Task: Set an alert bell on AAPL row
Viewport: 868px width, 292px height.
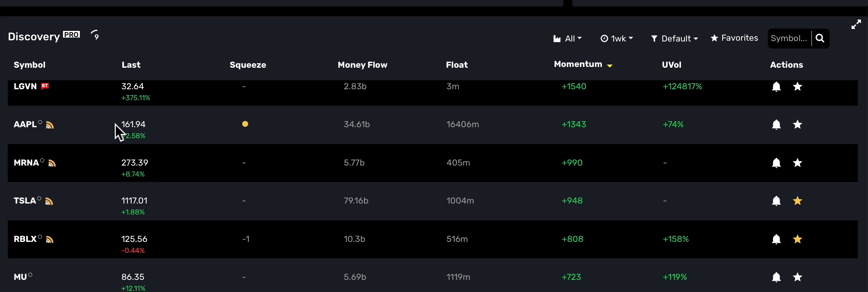Action: pyautogui.click(x=776, y=124)
